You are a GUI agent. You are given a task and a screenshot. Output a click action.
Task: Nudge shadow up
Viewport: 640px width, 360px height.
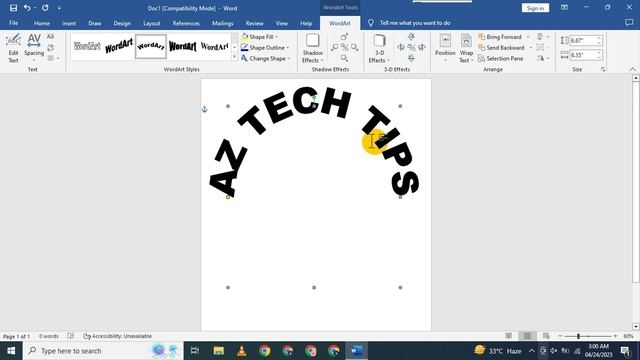pos(344,37)
